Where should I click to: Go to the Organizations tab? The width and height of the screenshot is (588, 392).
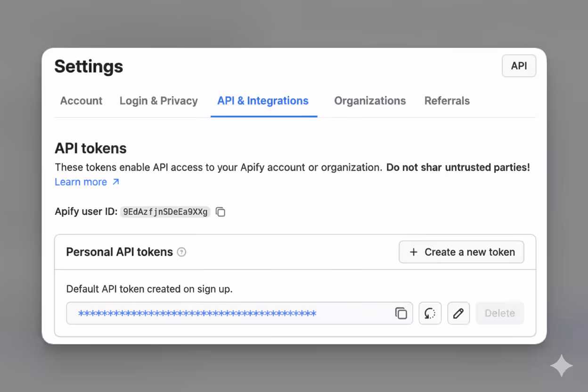pyautogui.click(x=370, y=101)
